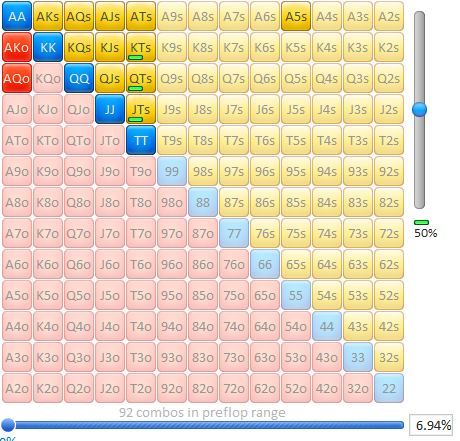Toggle the TT pocket pair cell

click(141, 140)
